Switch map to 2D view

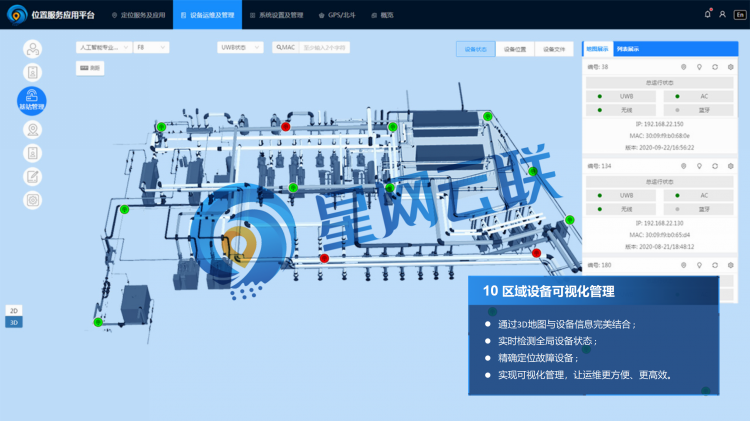point(13,311)
